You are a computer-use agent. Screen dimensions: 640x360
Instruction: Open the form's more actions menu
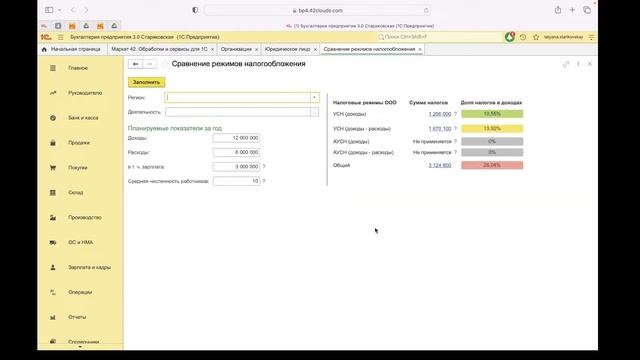[578, 64]
